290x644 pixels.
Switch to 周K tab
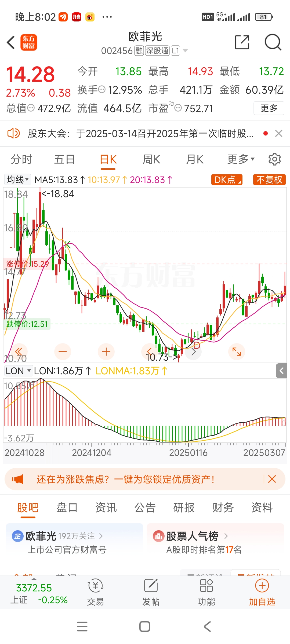pyautogui.click(x=151, y=159)
